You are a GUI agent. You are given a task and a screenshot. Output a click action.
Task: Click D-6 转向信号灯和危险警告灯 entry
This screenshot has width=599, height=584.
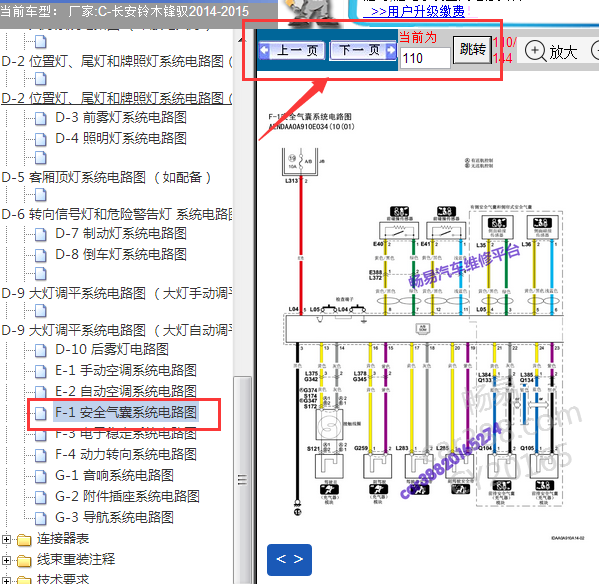[117, 214]
